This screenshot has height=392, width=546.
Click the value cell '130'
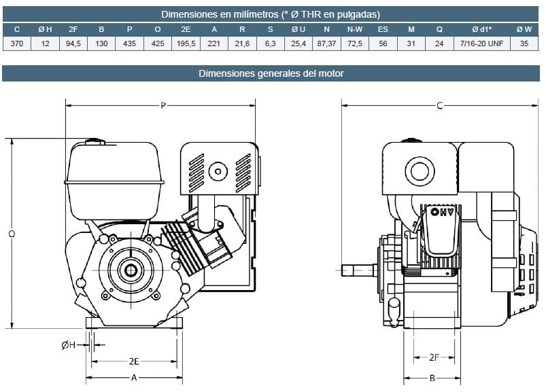pyautogui.click(x=101, y=44)
